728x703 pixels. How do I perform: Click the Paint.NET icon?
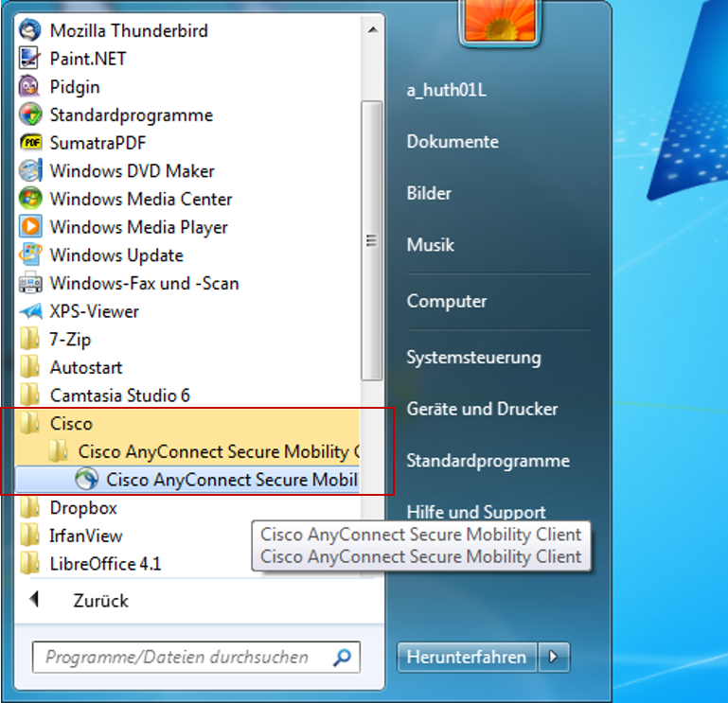(30, 59)
